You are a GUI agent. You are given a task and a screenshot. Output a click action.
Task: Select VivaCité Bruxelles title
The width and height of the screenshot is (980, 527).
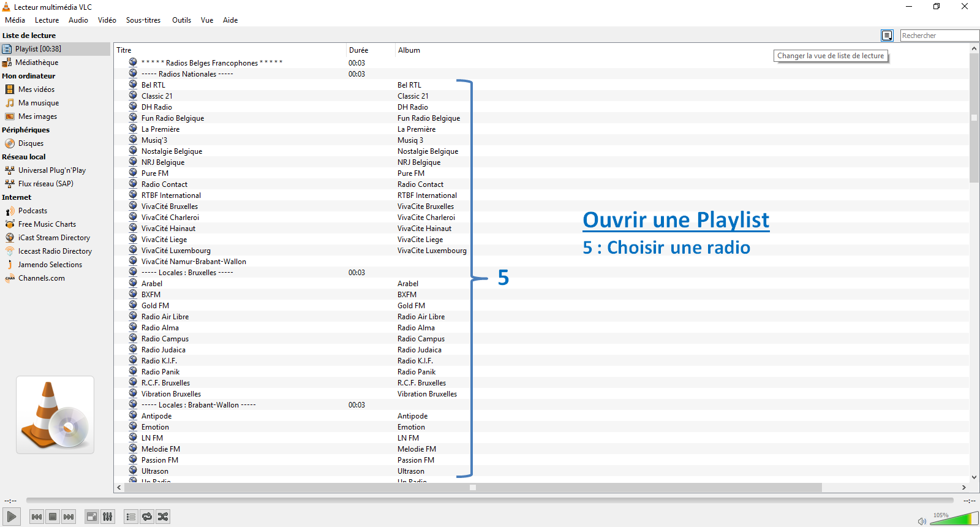(170, 207)
